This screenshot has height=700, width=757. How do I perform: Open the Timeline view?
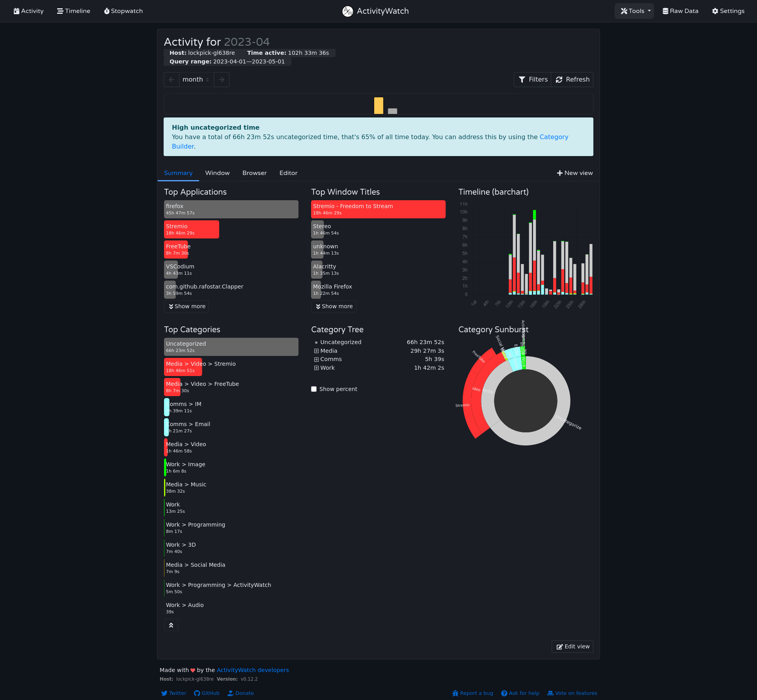(x=74, y=11)
